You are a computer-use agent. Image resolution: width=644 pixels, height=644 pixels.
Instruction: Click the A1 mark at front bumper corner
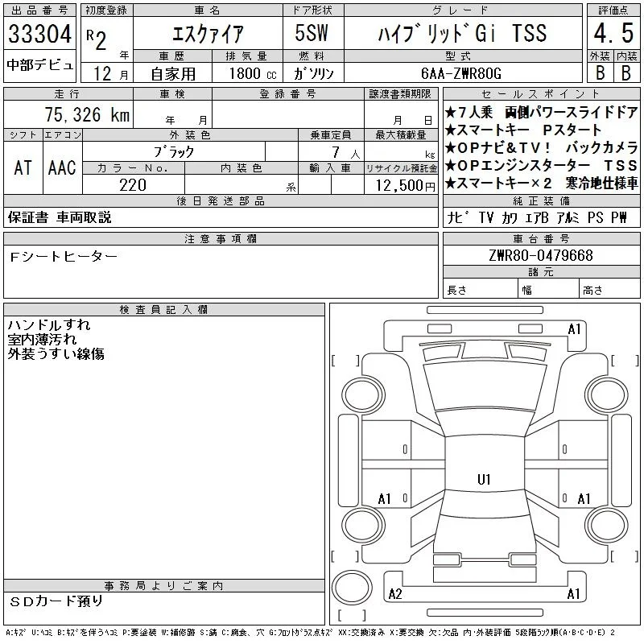pos(574,329)
